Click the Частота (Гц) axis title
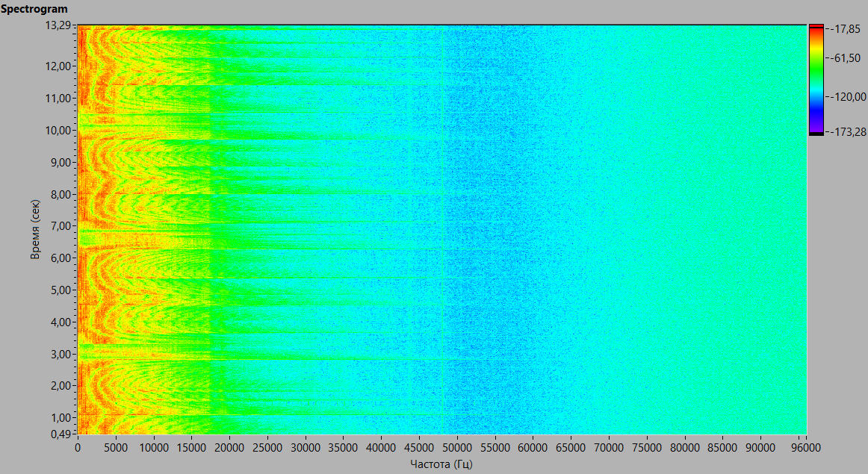 (x=441, y=464)
